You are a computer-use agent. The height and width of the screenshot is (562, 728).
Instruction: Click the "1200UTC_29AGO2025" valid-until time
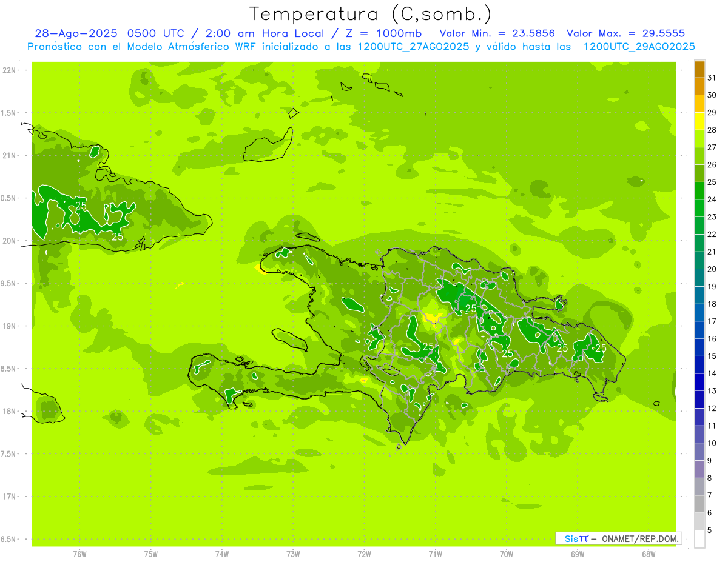pos(639,47)
